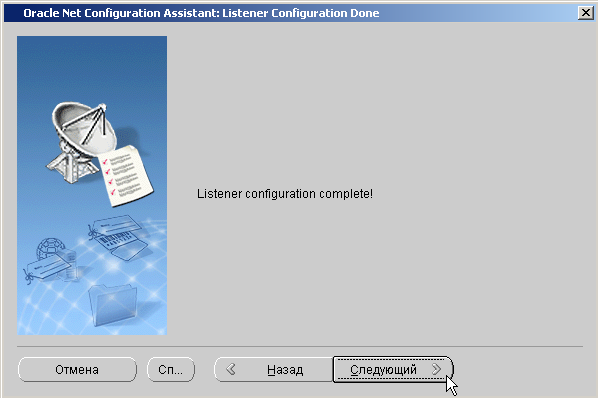Image resolution: width=598 pixels, height=398 pixels.
Task: Proceed with the Следующий button
Action: (x=393, y=369)
